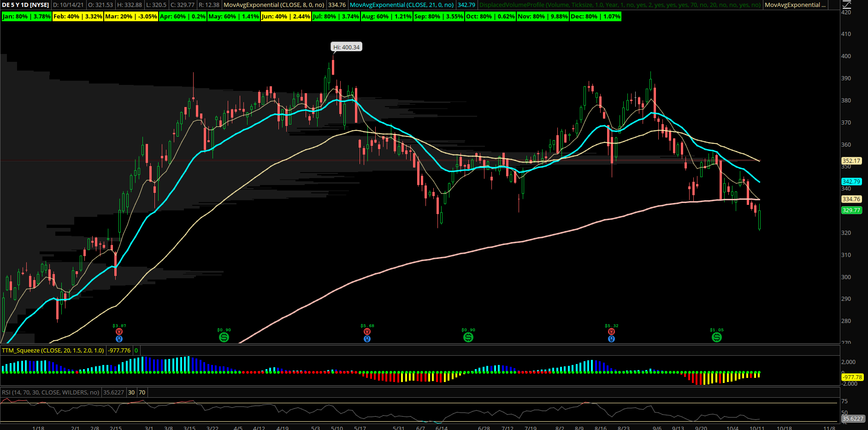Image resolution: width=868 pixels, height=430 pixels.
Task: Click the C: 329.77 close price readout
Action: 182,5
